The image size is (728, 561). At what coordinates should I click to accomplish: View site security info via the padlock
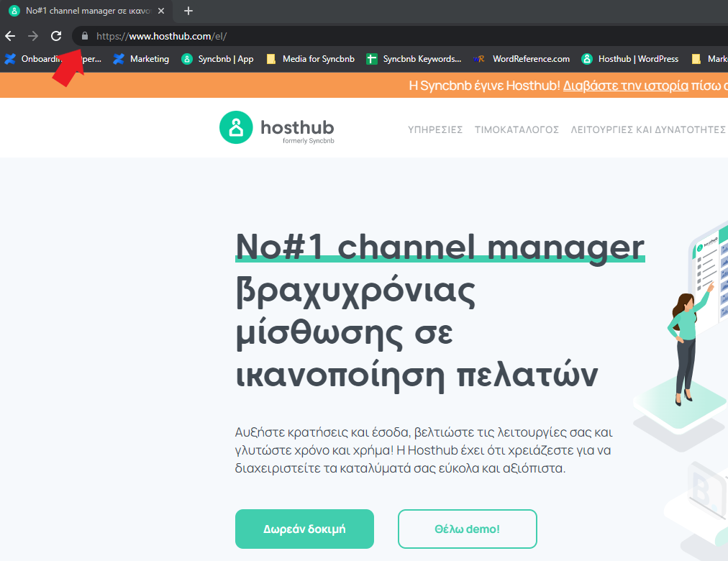coord(84,36)
